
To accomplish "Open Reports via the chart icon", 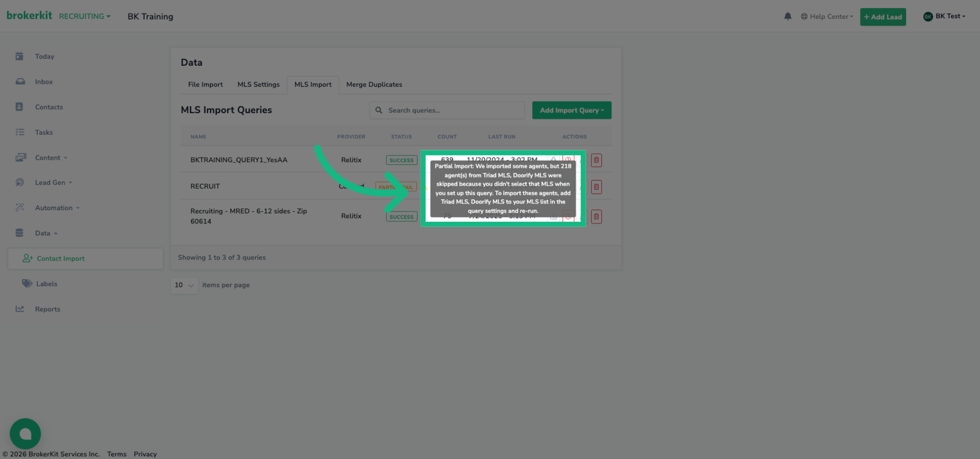I will pyautogui.click(x=20, y=309).
